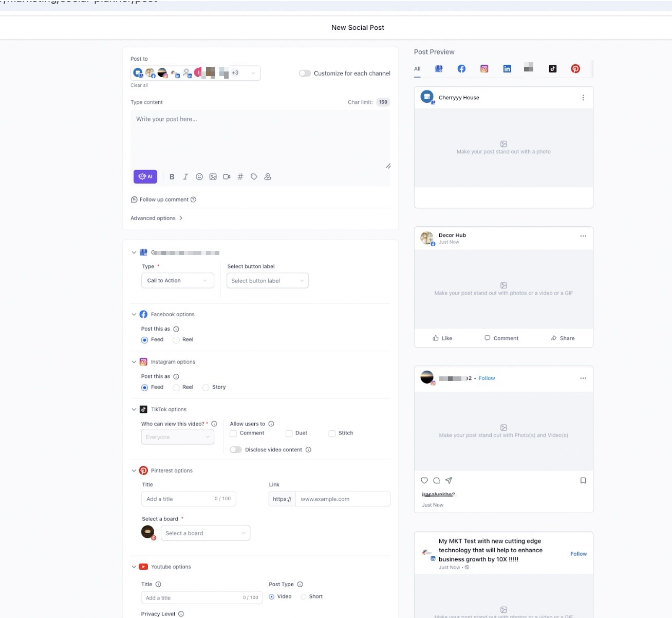
Task: Open the Call to Action type dropdown
Action: (177, 281)
